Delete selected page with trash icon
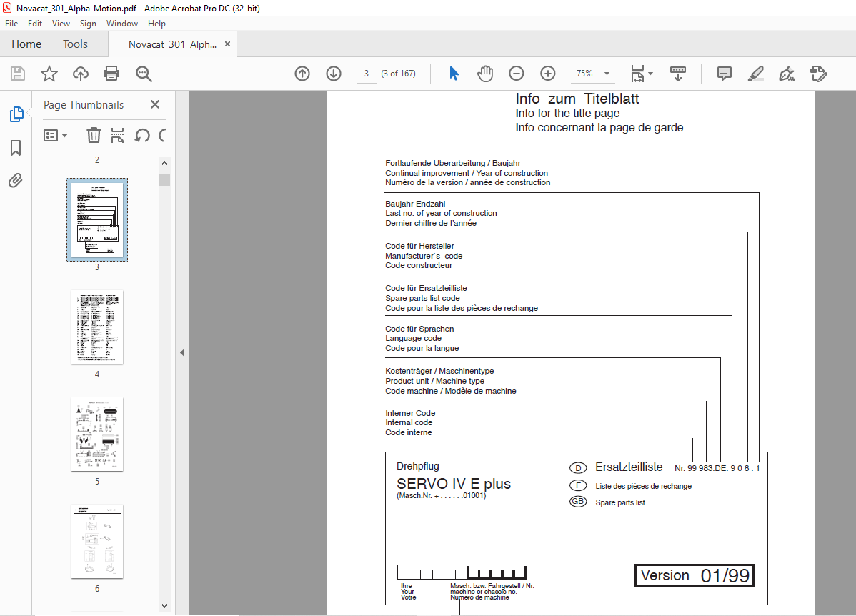Screen dimensions: 856x616 click(94, 135)
